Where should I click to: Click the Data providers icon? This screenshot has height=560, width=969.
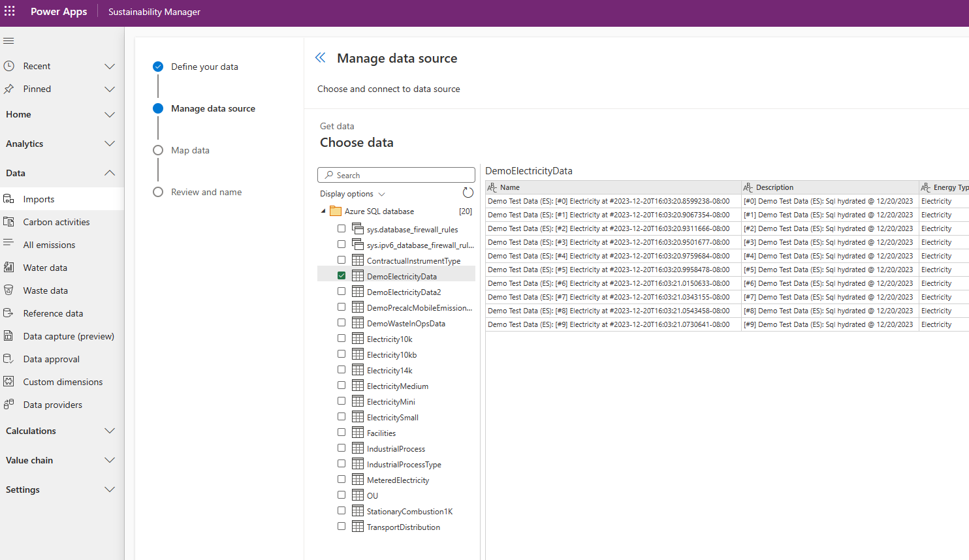point(9,405)
